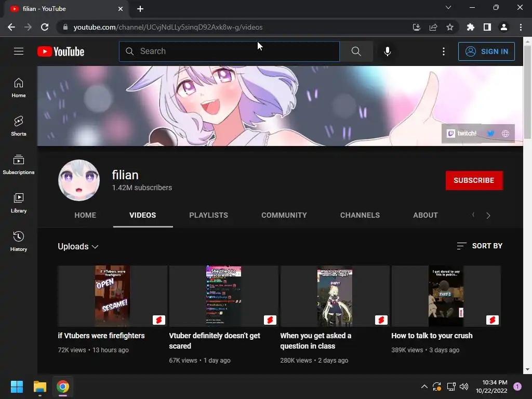The width and height of the screenshot is (532, 399).
Task: Click Chrome icon in taskbar
Action: (63, 387)
